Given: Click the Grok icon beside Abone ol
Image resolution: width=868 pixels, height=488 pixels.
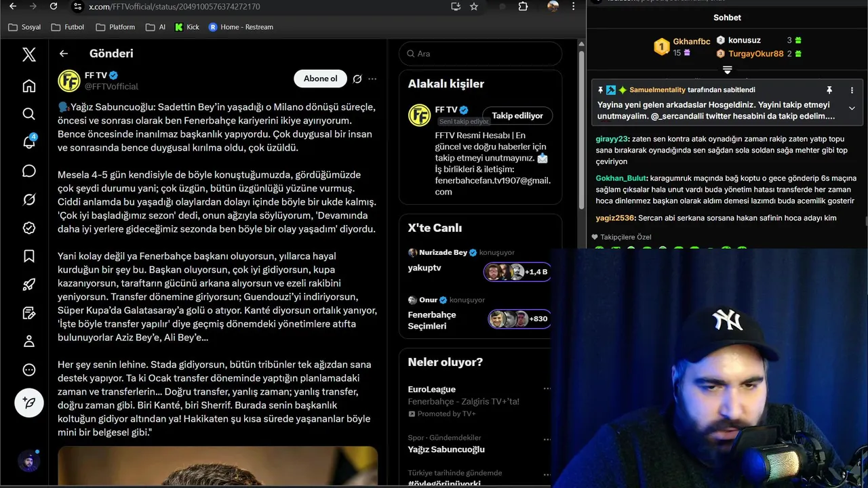Looking at the screenshot, I should (x=357, y=79).
